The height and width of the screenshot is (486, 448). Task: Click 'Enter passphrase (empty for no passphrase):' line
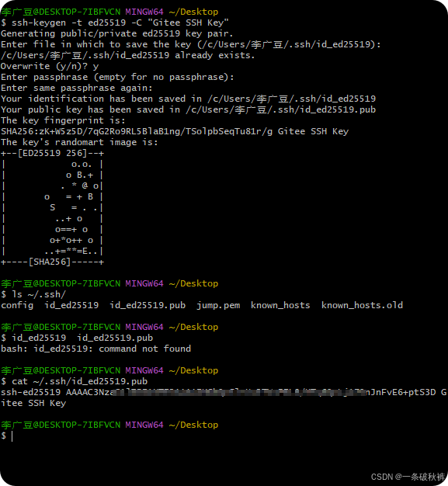117,77
